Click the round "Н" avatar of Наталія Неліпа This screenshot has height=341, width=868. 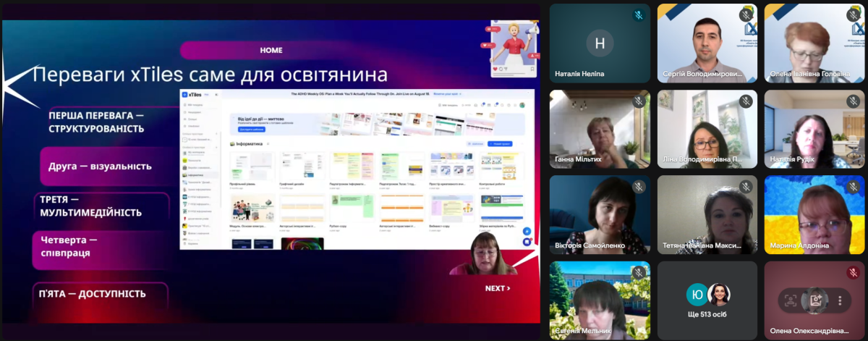(600, 43)
